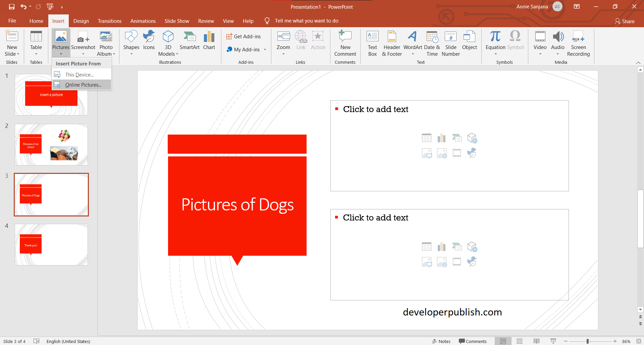Click the Online Pictures icon in lower placeholder
Screen dimensions: 644x345
[x=442, y=262]
